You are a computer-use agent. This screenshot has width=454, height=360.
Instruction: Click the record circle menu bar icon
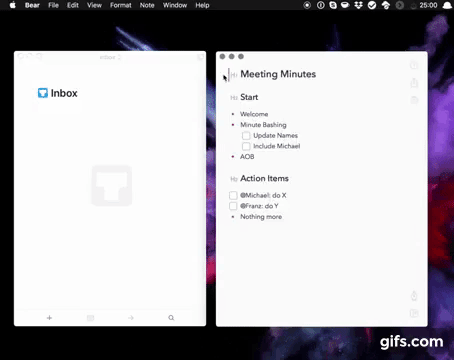307,5
